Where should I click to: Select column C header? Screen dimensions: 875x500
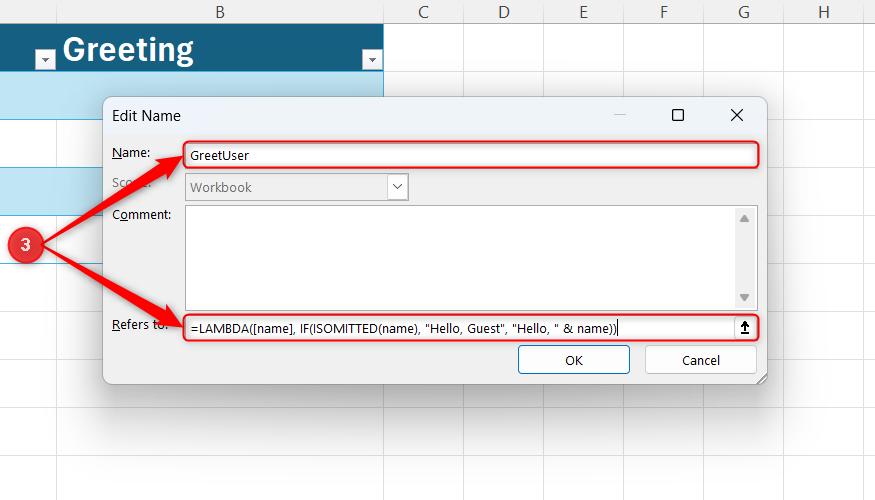pyautogui.click(x=424, y=12)
